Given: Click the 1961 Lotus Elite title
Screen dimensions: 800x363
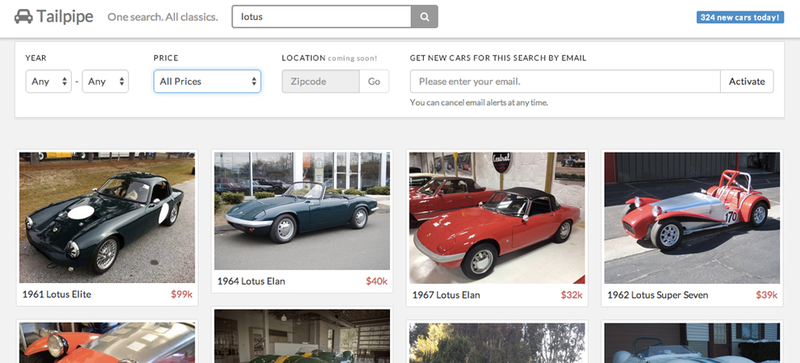Looking at the screenshot, I should [x=57, y=294].
